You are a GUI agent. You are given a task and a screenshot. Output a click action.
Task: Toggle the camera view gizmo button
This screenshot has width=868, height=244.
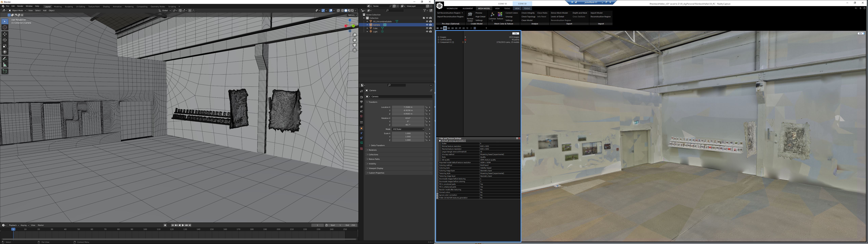point(354,45)
